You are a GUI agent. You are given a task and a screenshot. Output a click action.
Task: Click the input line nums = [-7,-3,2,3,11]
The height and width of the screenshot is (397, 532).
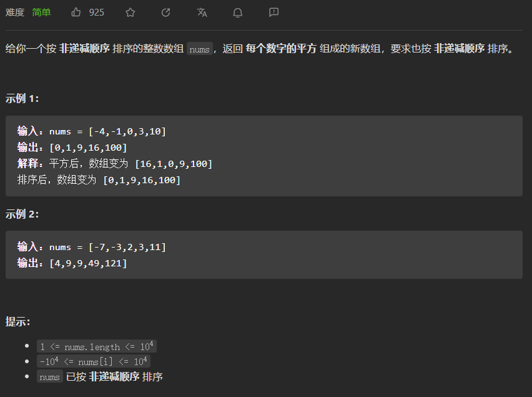pyautogui.click(x=92, y=247)
